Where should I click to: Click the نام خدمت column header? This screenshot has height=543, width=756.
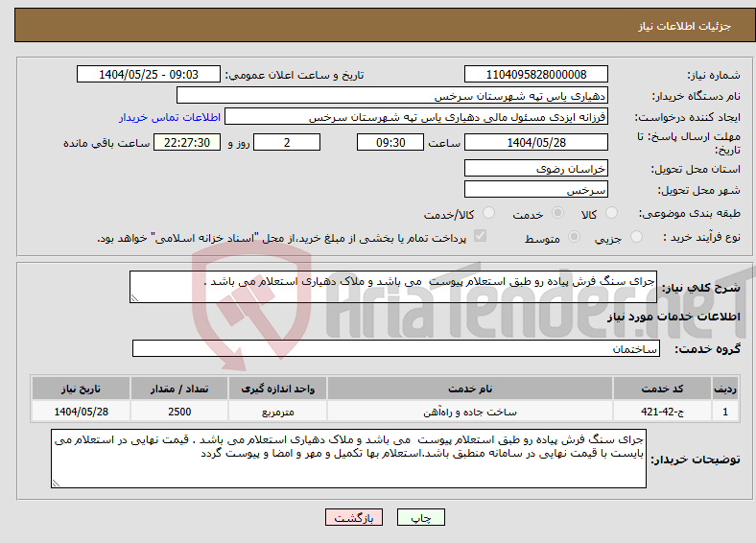(x=470, y=389)
